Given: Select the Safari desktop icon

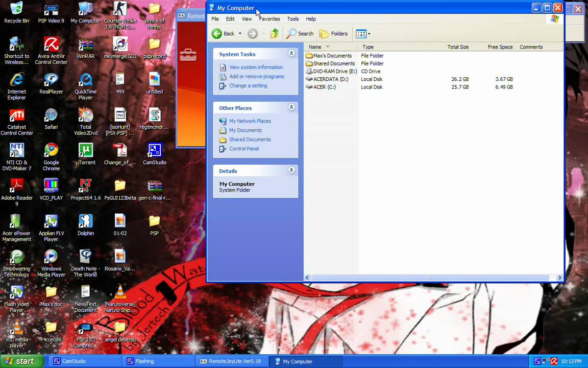Looking at the screenshot, I should pyautogui.click(x=51, y=120).
